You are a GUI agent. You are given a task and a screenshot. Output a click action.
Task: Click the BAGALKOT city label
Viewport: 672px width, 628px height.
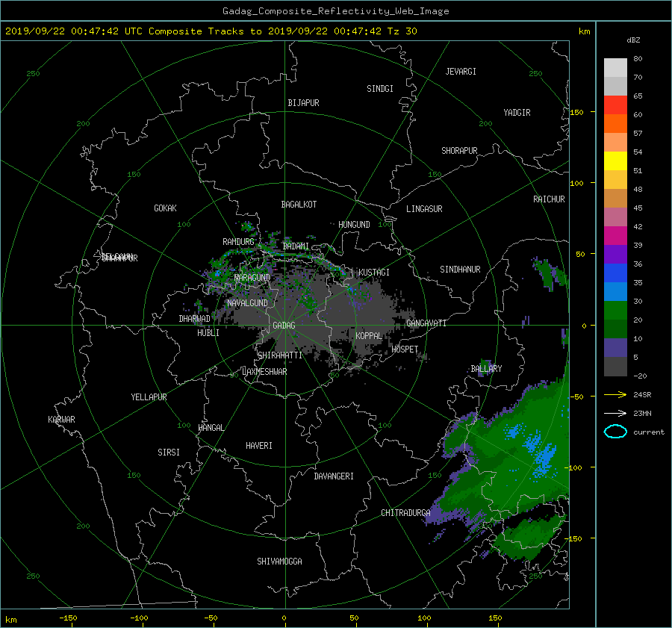tap(299, 205)
